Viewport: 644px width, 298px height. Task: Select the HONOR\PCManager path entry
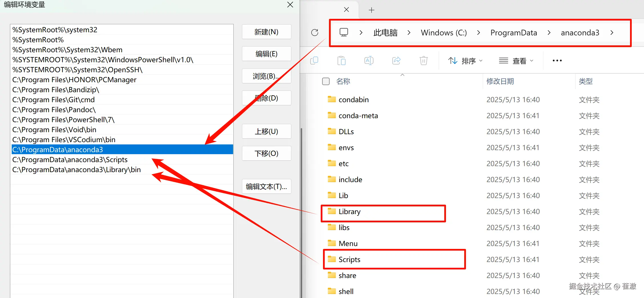click(x=122, y=80)
